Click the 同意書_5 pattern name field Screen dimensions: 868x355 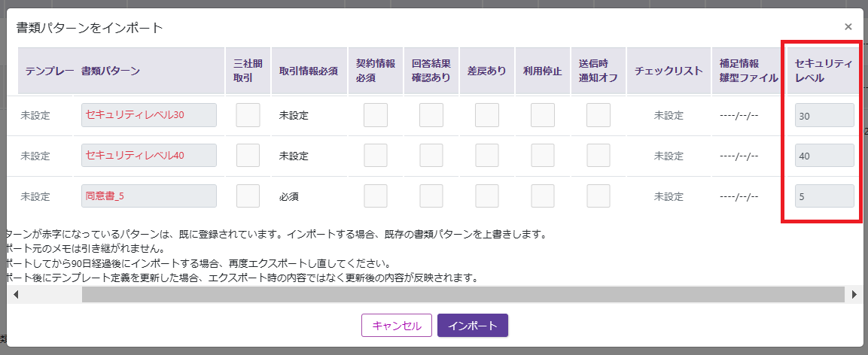(x=149, y=196)
